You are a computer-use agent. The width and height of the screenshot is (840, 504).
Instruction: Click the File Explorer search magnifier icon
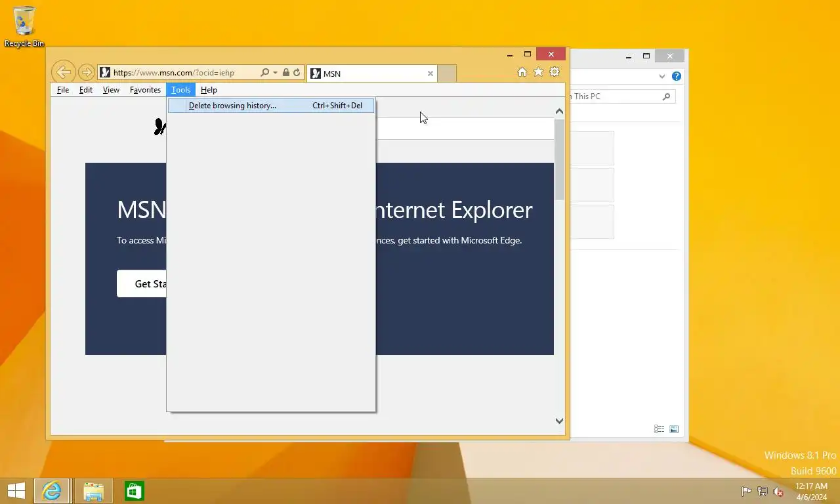(x=666, y=96)
